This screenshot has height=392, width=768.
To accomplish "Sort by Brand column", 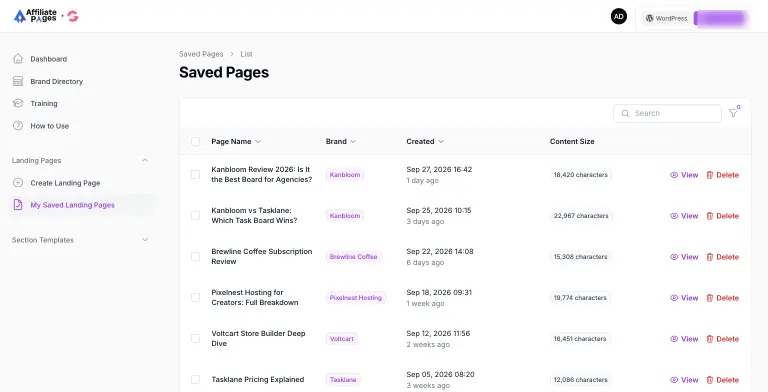I will [340, 142].
